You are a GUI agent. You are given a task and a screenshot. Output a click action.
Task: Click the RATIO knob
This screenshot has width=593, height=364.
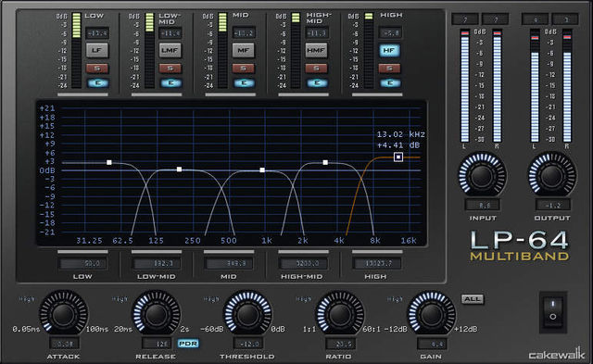(340, 314)
